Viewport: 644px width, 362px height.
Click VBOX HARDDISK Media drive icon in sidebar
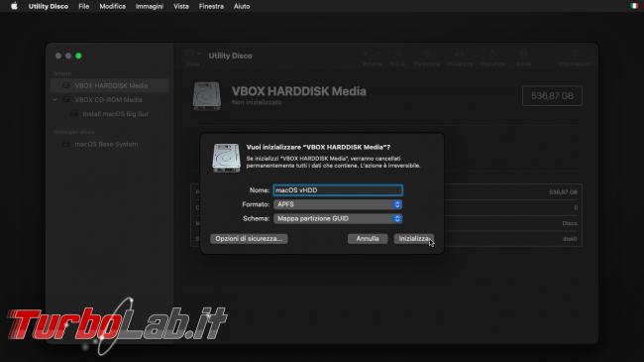pos(65,85)
